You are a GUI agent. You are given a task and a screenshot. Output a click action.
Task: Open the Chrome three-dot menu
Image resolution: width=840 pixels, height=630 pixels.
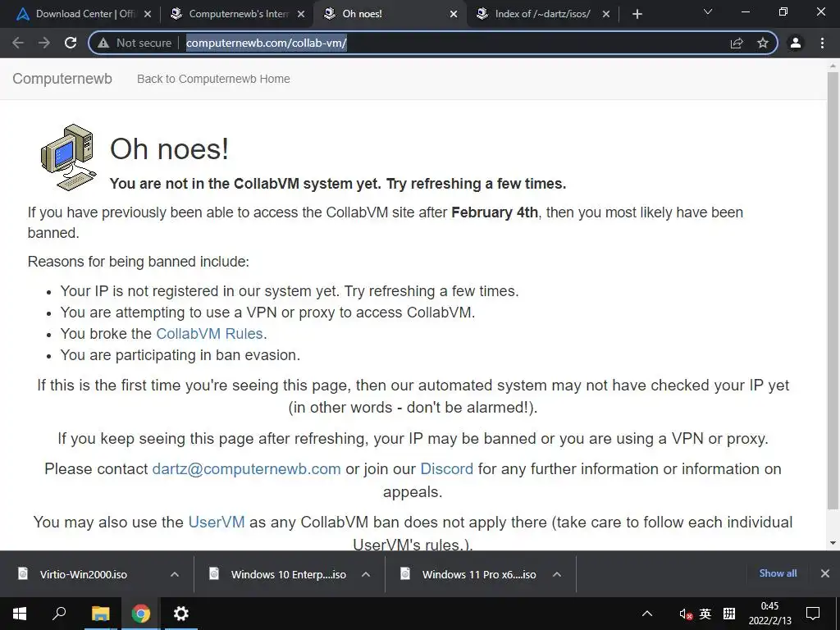coord(822,43)
